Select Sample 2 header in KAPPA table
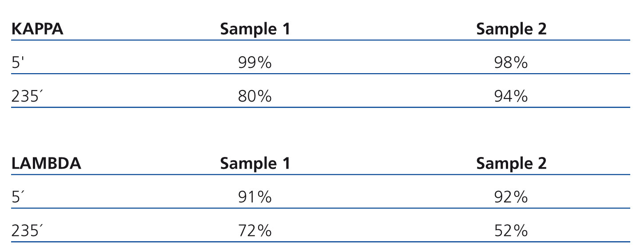The height and width of the screenshot is (251, 644). [511, 29]
